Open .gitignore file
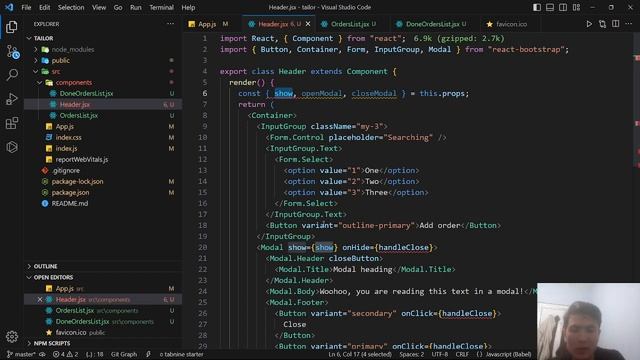 tap(103, 171)
